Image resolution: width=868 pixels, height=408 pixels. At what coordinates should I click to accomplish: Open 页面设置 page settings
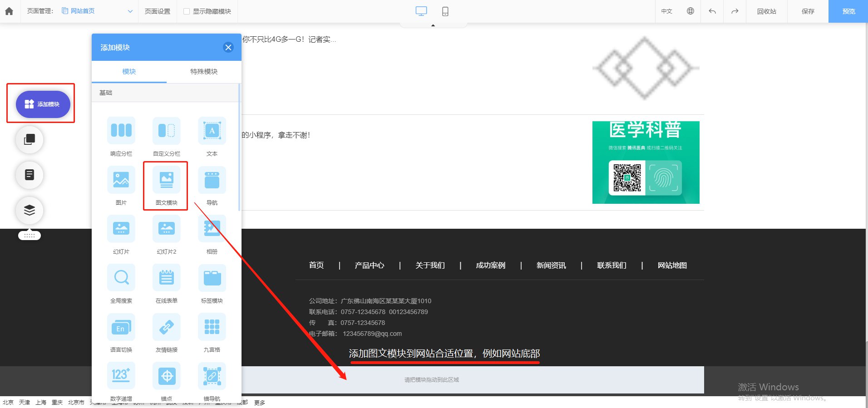coord(158,11)
